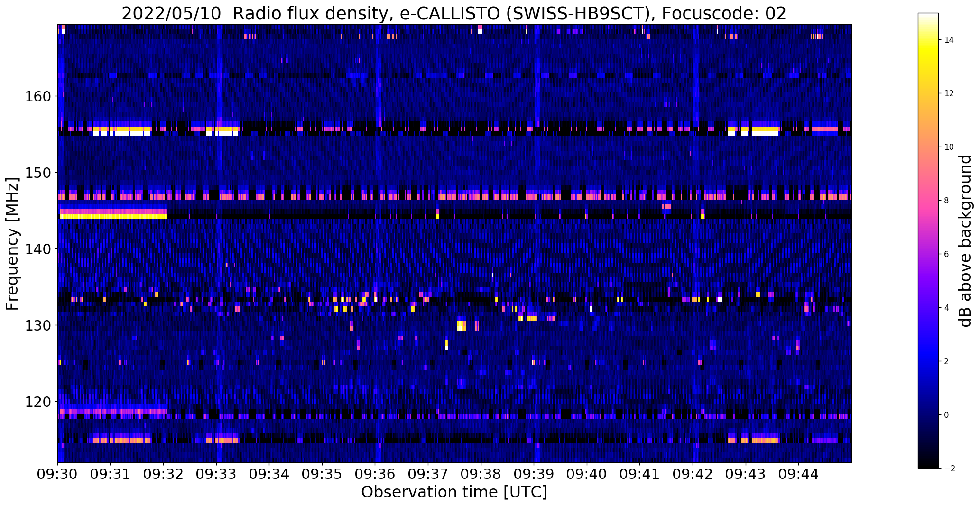Viewport: 980px width, 506px height.
Task: Click the 09:30 time tick label
Action: [x=58, y=474]
